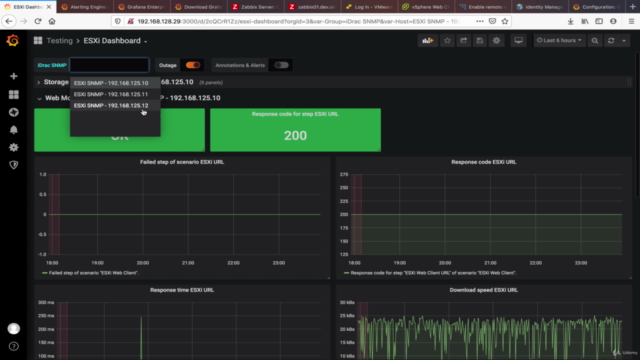Screen dimensions: 640x360
Task: Open Response code ESXi URL panel title
Action: pos(484,162)
